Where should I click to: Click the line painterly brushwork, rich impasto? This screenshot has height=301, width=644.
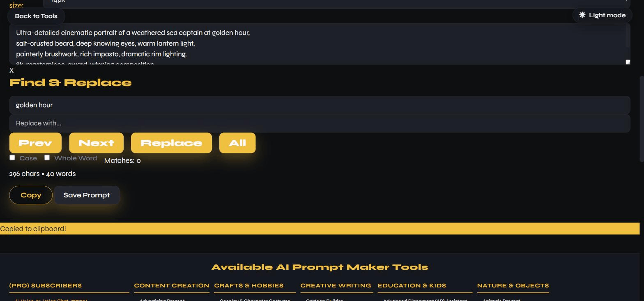[101, 54]
